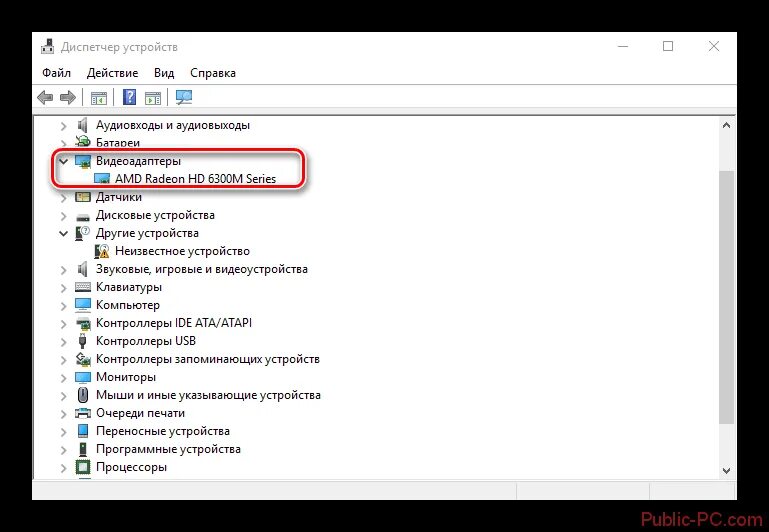Expand the Контроллеры USB node arrow

coord(63,342)
